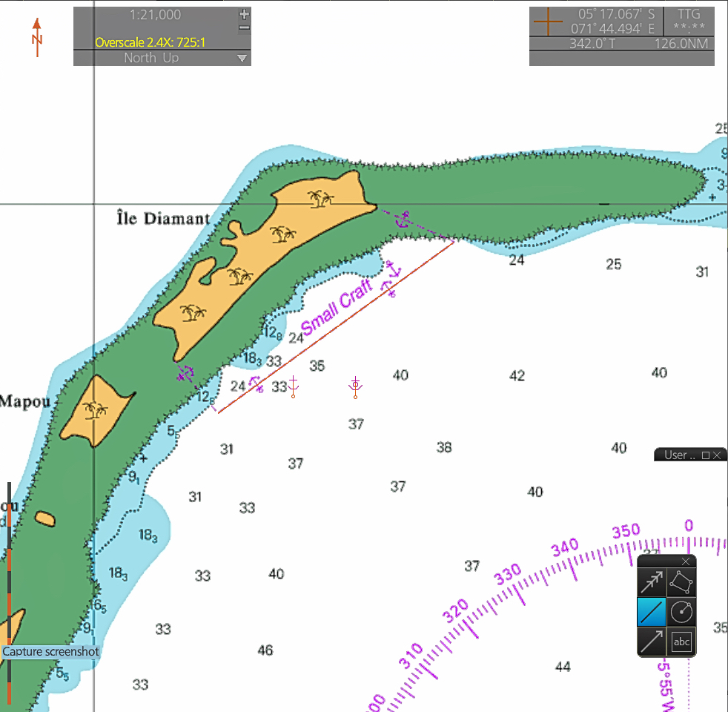The height and width of the screenshot is (712, 728).
Task: Select the abc text annotation tool
Action: point(681,642)
